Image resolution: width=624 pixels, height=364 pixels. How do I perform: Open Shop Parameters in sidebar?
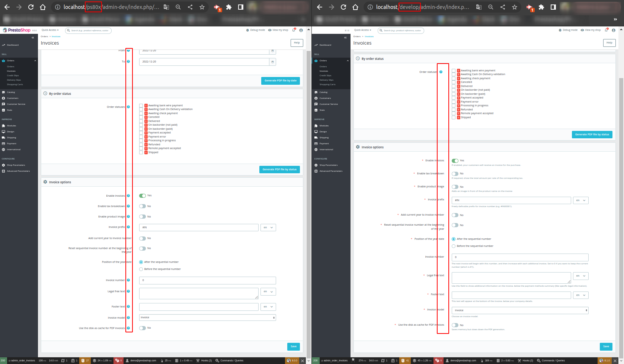click(16, 165)
